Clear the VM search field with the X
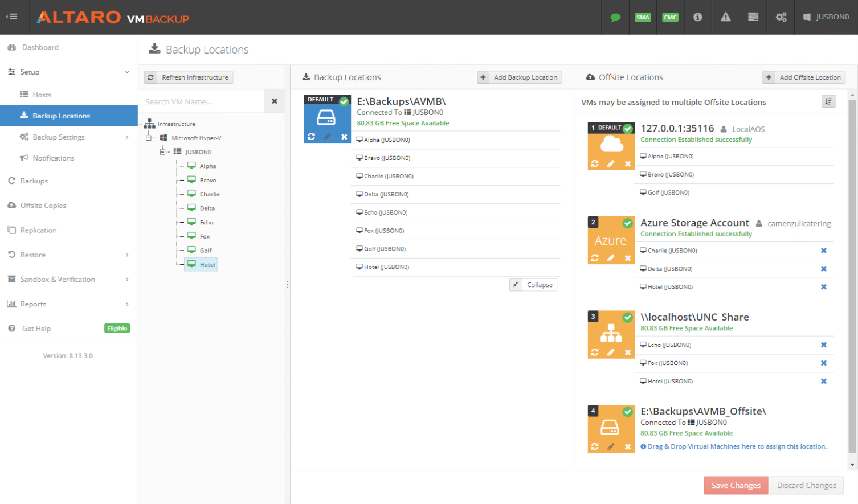The image size is (858, 504). [x=275, y=101]
